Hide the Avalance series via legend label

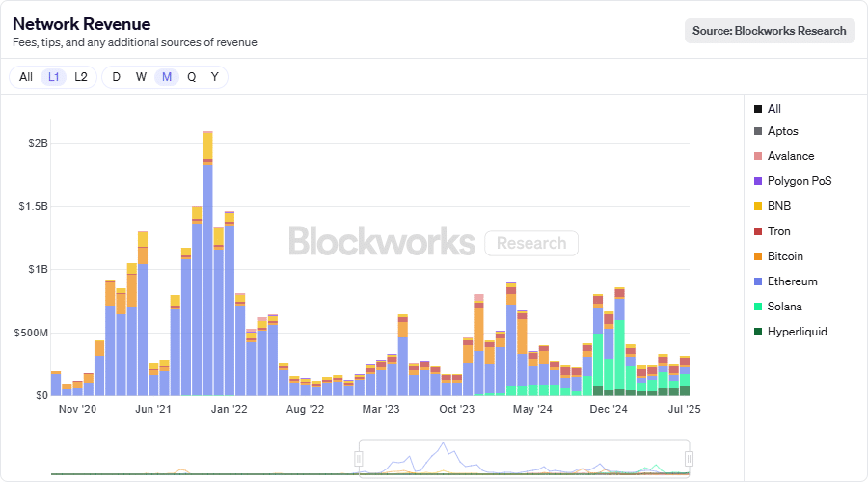790,156
